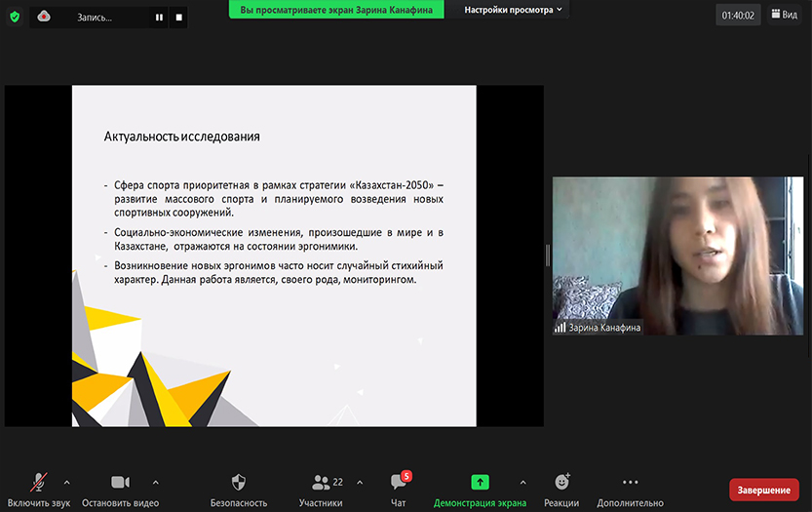Screen dimensions: 812x512
Task: Expand video options arrow beside camera
Action: coord(155,483)
